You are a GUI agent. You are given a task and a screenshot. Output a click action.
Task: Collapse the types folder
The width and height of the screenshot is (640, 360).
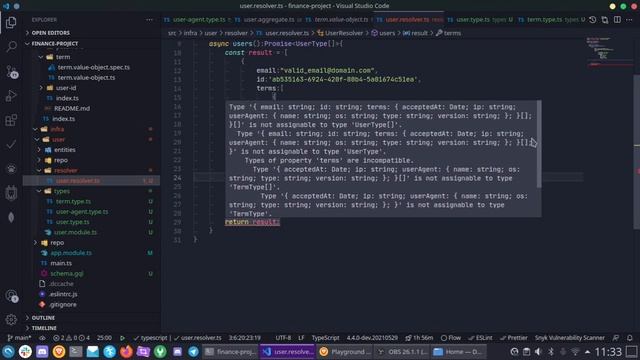tap(91, 191)
